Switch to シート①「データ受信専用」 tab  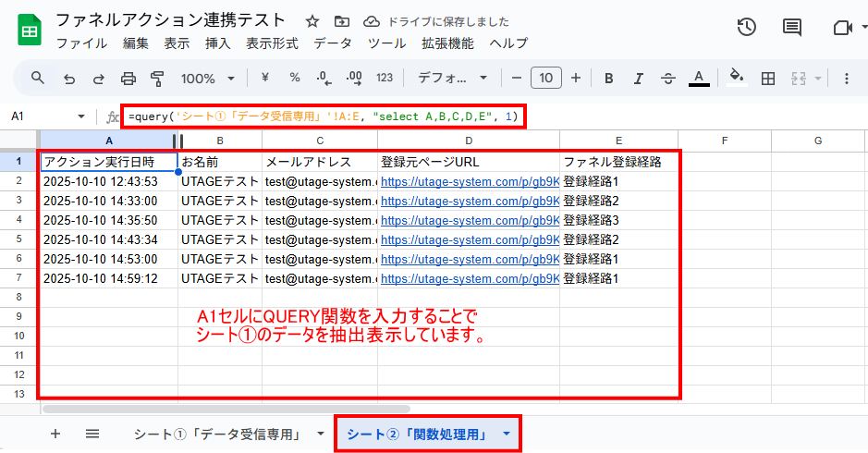point(218,433)
